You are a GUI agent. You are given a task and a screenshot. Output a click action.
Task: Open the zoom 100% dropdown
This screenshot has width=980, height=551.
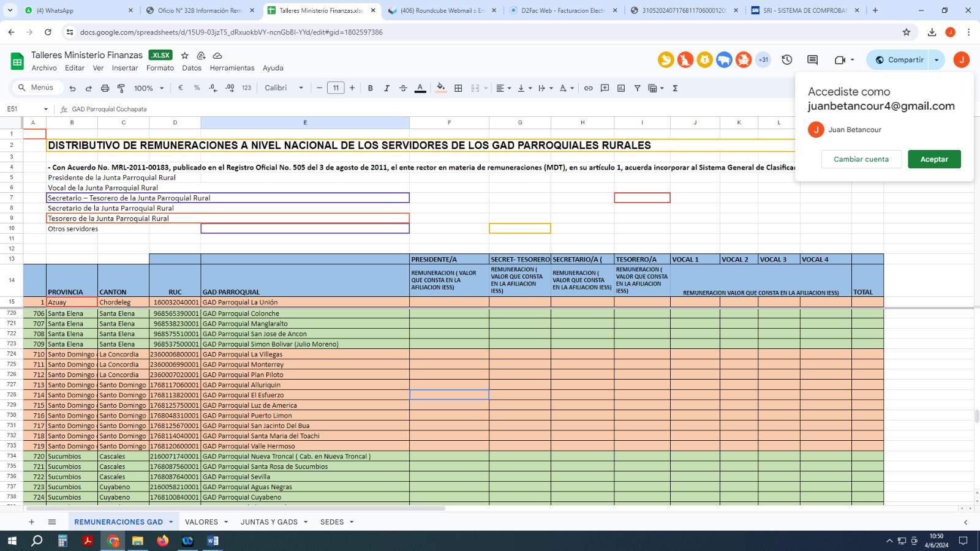149,88
